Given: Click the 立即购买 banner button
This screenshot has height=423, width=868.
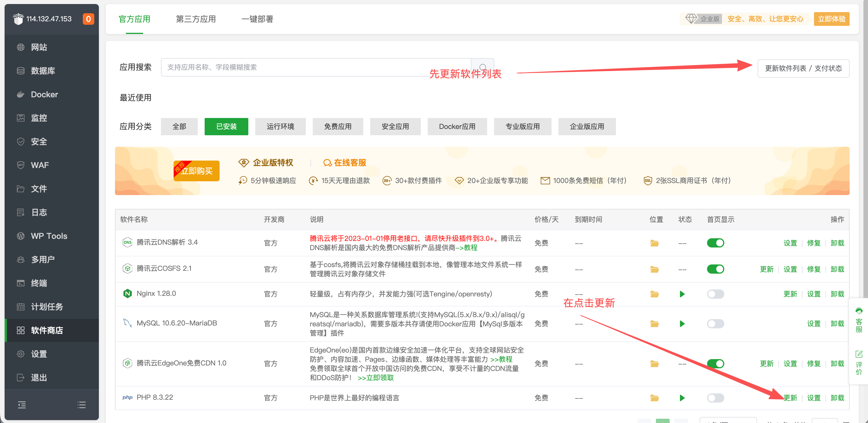Looking at the screenshot, I should (x=196, y=171).
